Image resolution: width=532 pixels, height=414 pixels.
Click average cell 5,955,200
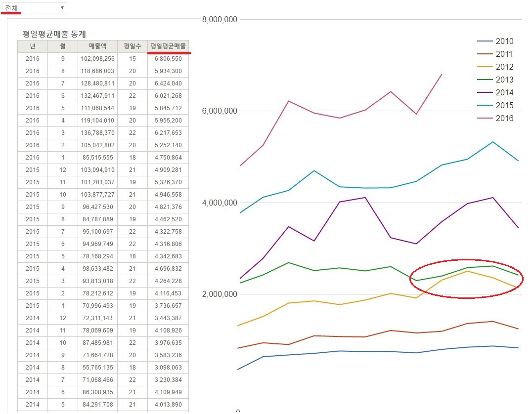tap(168, 121)
